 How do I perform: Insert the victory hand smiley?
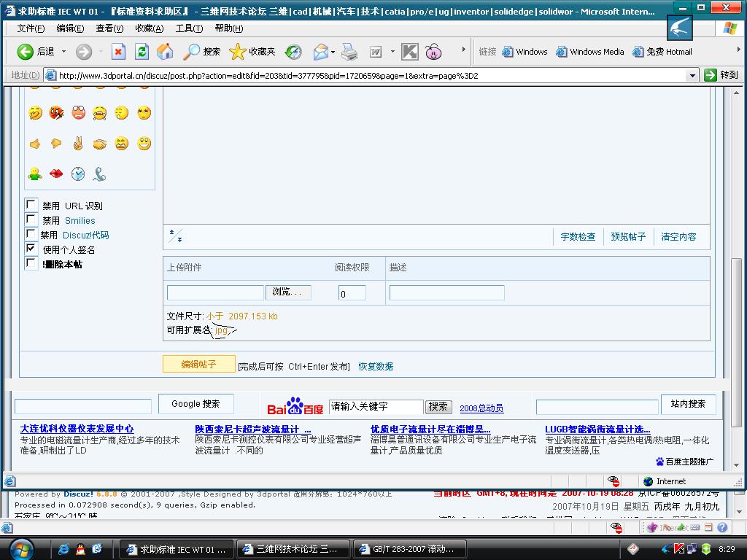pyautogui.click(x=78, y=144)
